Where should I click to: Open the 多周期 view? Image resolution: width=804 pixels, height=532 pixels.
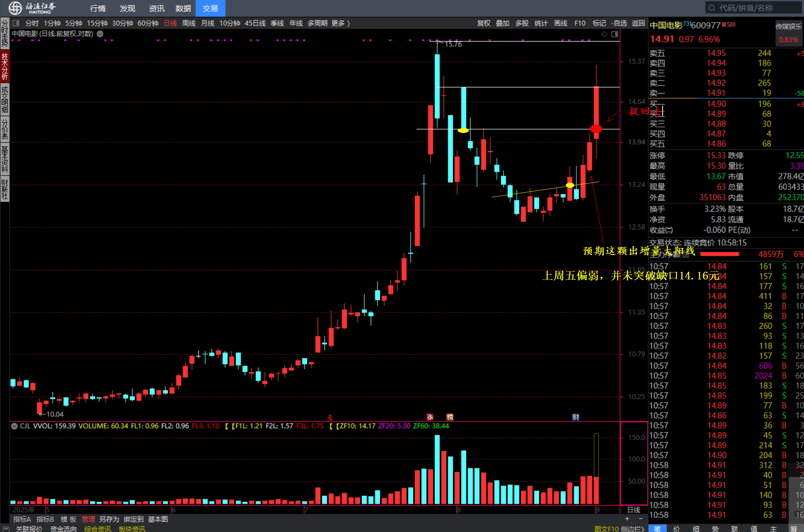point(317,23)
